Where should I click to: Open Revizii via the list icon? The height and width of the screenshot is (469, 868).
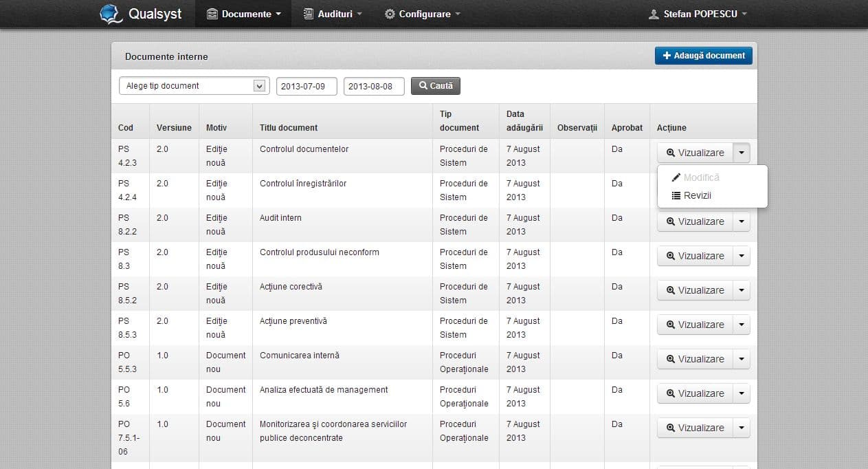point(677,195)
